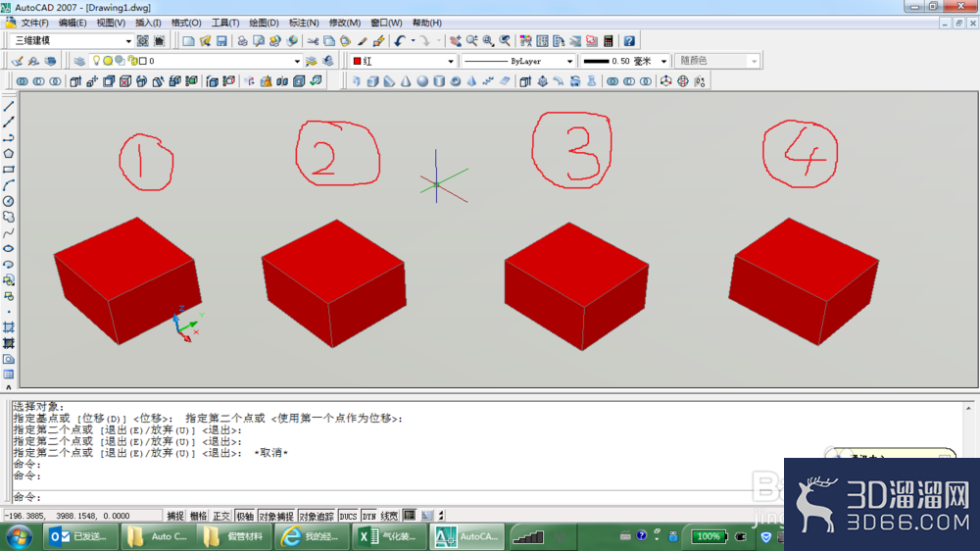
Task: Open the 编辑(E) menu
Action: tap(73, 23)
